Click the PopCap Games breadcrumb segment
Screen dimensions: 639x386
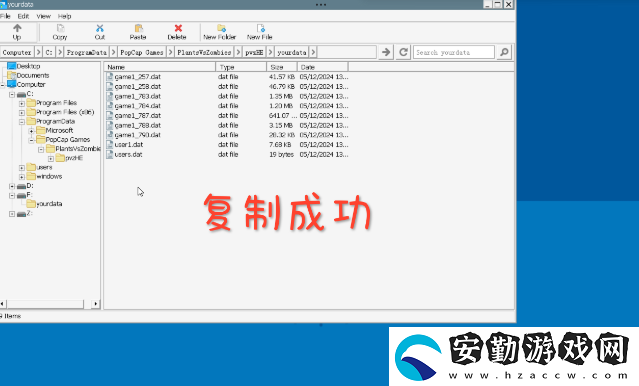(142, 53)
